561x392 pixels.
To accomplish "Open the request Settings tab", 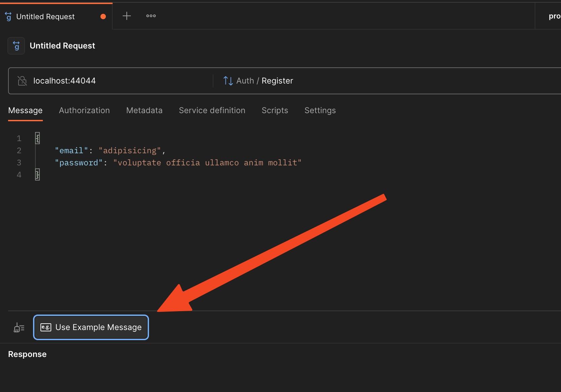I will point(320,110).
